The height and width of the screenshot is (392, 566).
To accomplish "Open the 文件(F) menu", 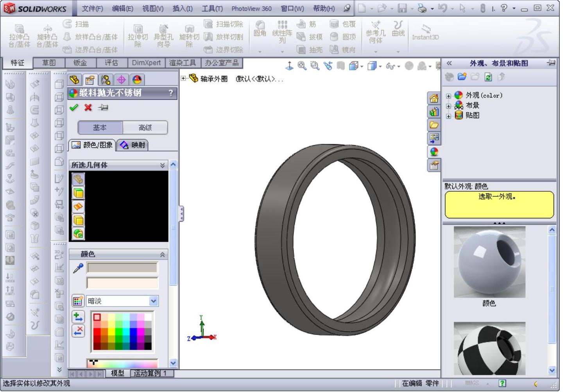I will [x=93, y=9].
